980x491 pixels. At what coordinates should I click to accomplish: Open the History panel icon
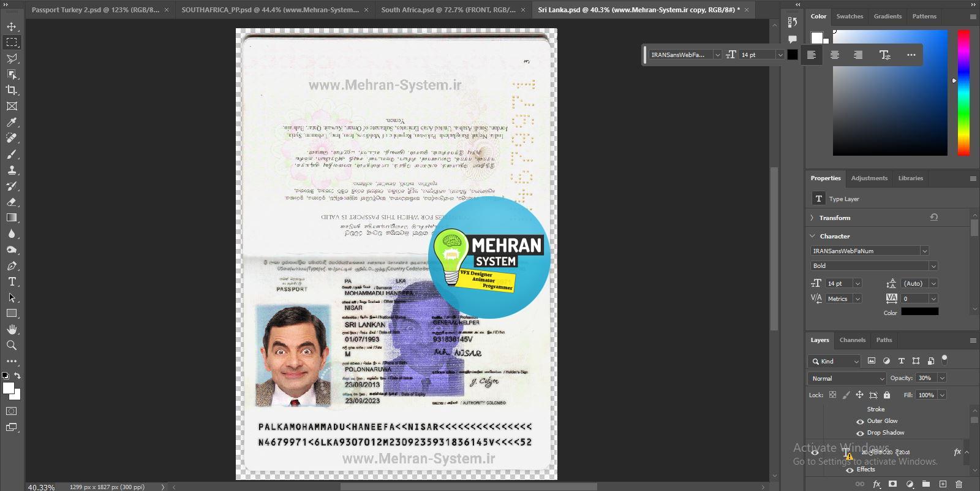tap(793, 23)
